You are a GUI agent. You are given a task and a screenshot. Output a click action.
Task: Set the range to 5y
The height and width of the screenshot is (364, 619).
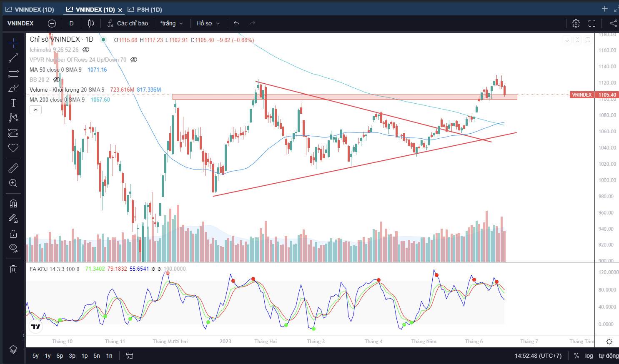click(35, 356)
